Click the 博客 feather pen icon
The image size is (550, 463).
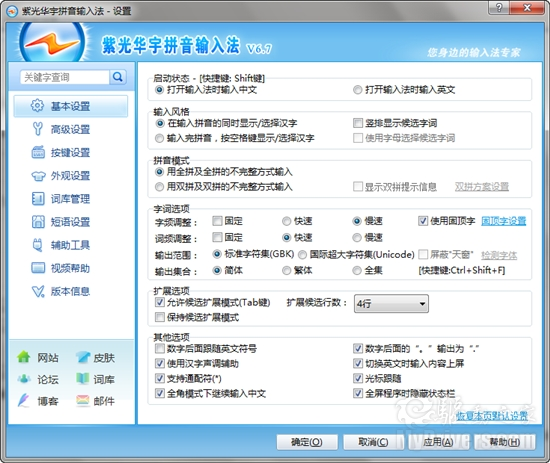pyautogui.click(x=24, y=400)
